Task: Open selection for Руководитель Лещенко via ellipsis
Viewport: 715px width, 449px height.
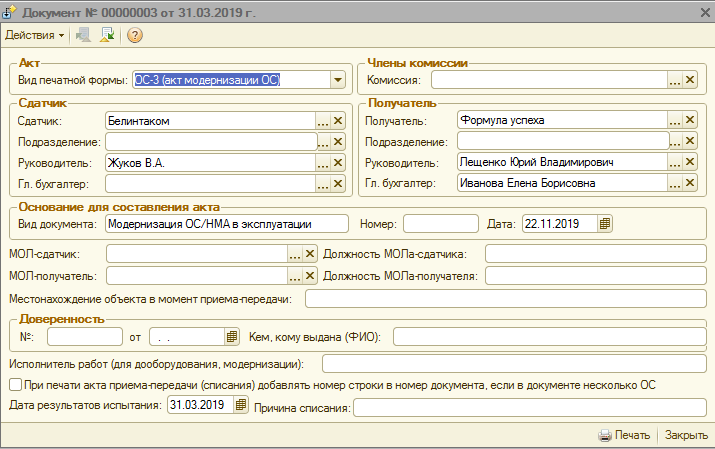Action: tap(674, 162)
